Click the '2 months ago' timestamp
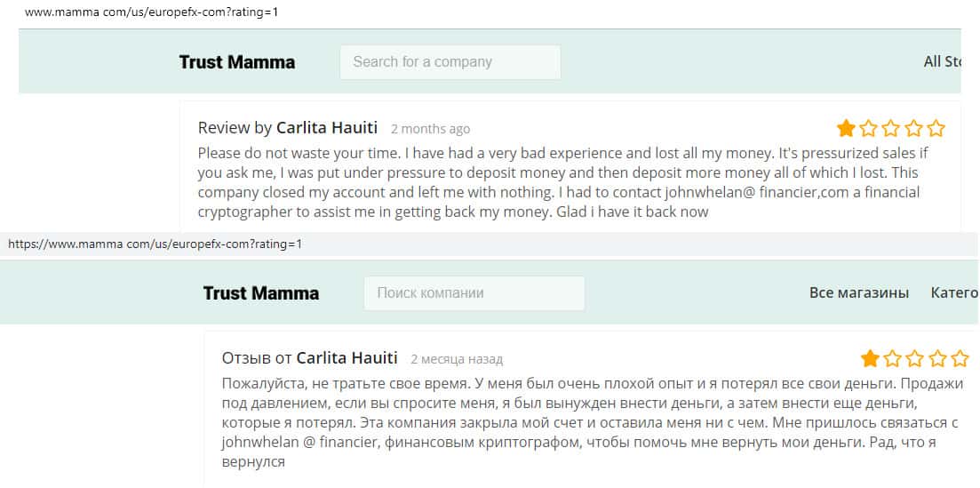This screenshot has width=980, height=488. [x=430, y=130]
